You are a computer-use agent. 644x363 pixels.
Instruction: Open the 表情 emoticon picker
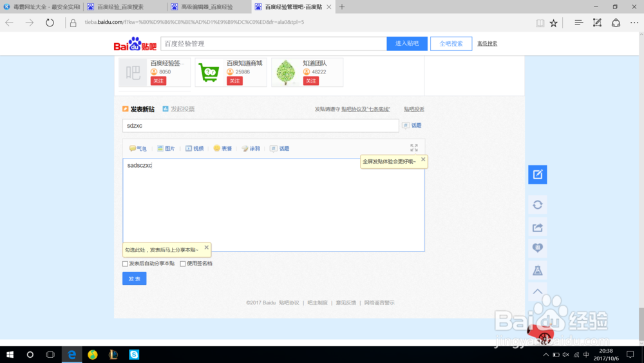click(223, 148)
